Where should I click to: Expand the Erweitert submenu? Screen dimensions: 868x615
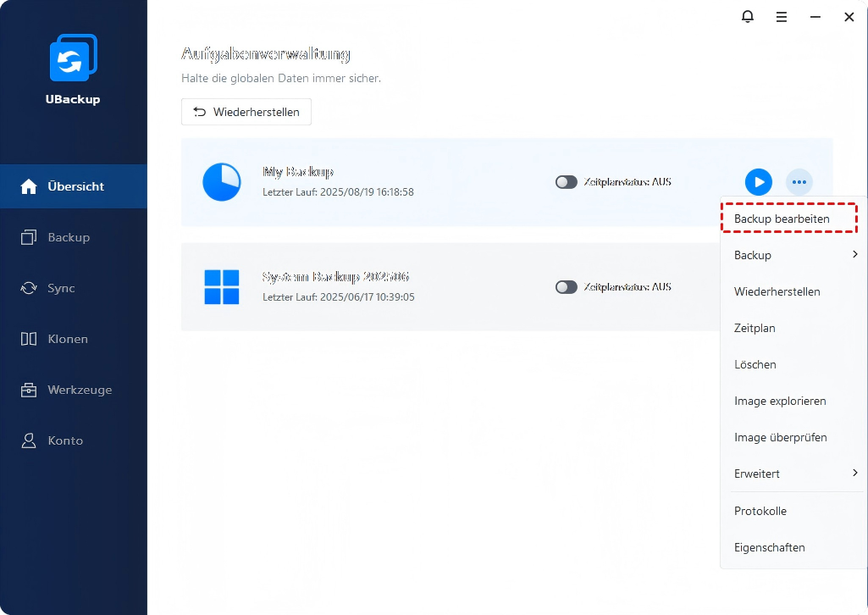[x=854, y=474]
